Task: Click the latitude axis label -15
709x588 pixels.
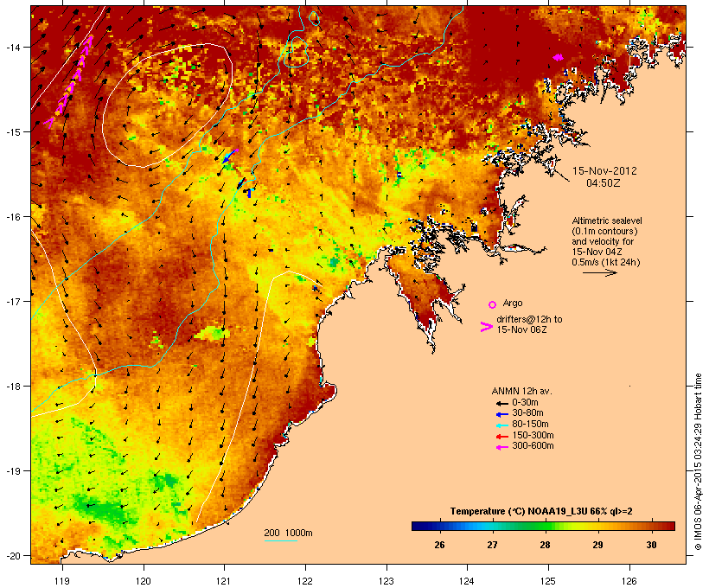Action: click(13, 132)
